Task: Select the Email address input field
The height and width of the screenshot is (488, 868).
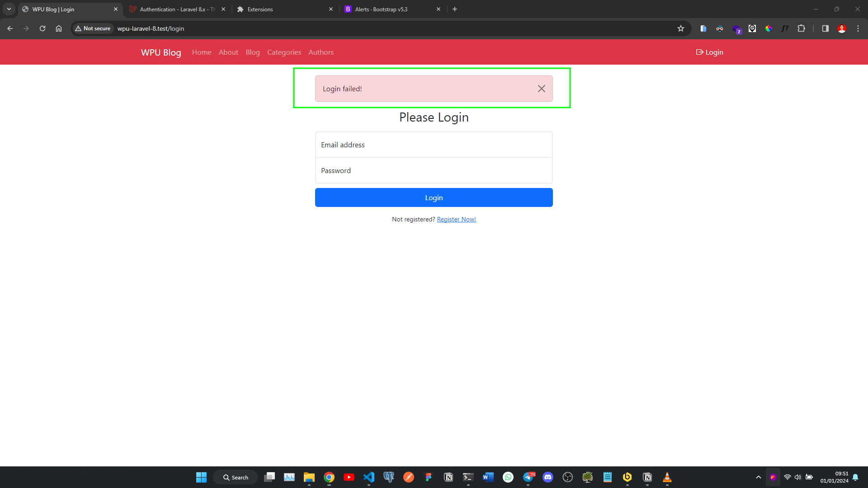Action: (x=434, y=145)
